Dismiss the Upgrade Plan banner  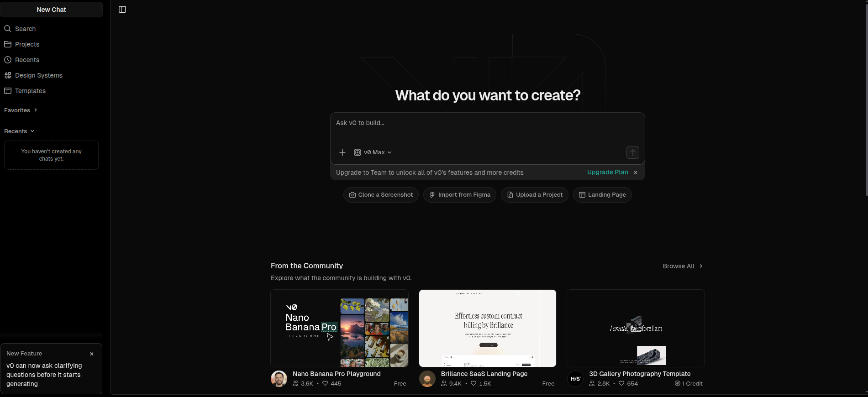[636, 172]
